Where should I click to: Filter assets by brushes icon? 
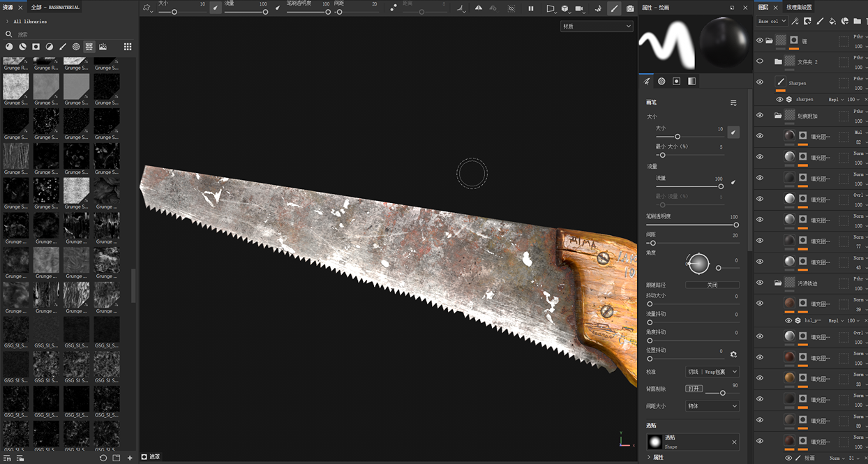(63, 47)
